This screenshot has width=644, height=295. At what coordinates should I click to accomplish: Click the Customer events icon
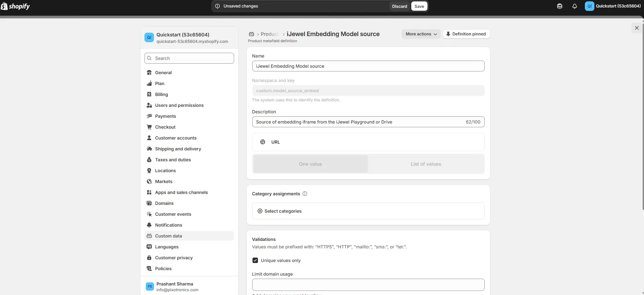[x=149, y=214]
